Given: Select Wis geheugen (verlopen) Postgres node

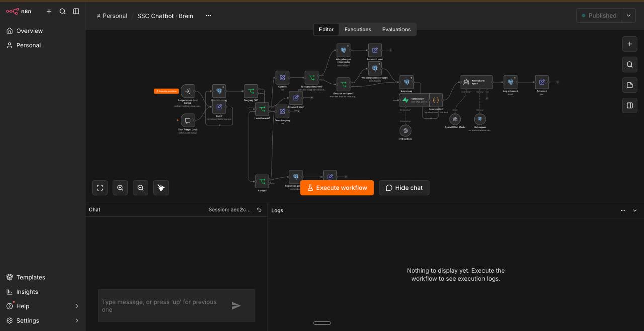Looking at the screenshot, I should [x=375, y=69].
